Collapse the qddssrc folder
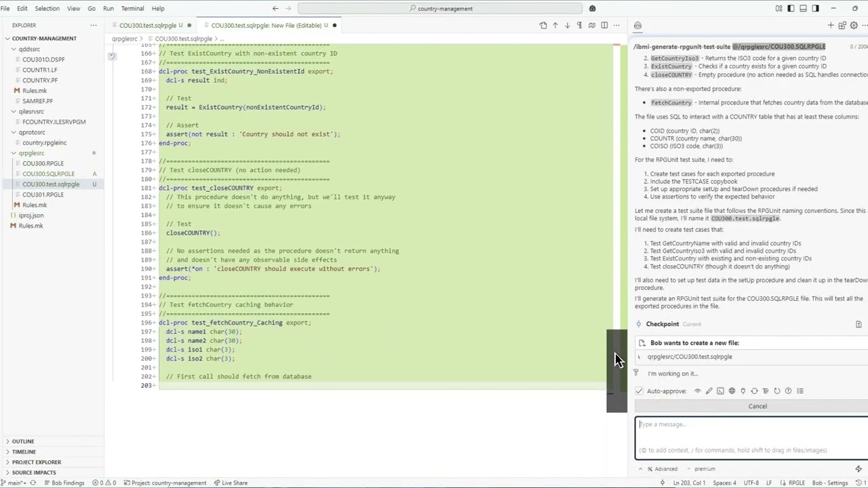868x488 pixels. click(29, 49)
